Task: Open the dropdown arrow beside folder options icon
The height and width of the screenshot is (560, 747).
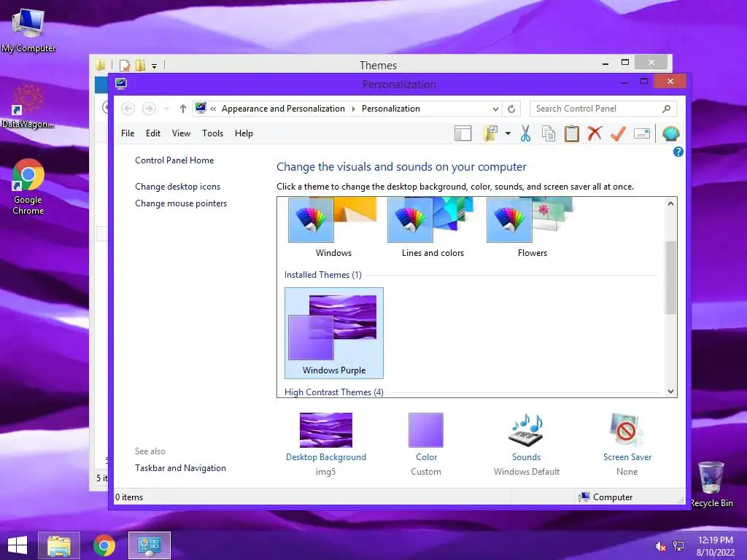Action: [x=508, y=134]
